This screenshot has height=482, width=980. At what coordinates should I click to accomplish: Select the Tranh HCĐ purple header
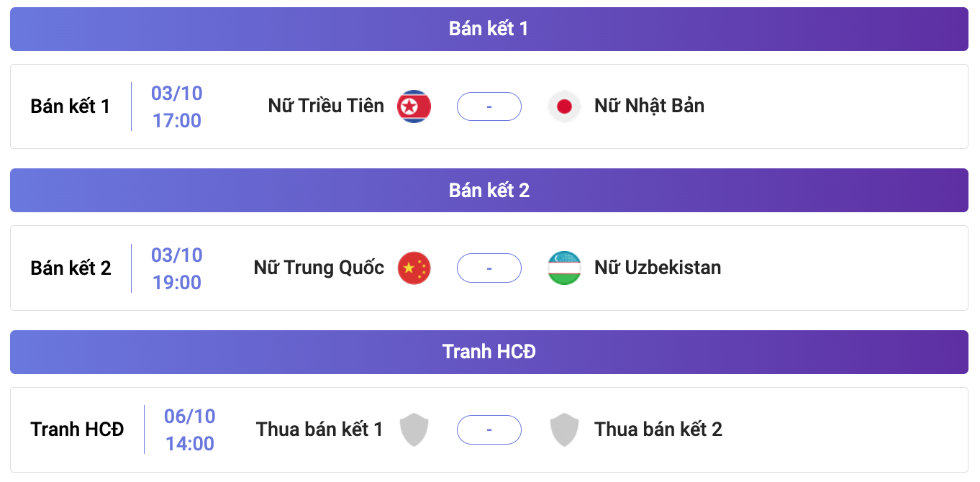click(x=489, y=352)
